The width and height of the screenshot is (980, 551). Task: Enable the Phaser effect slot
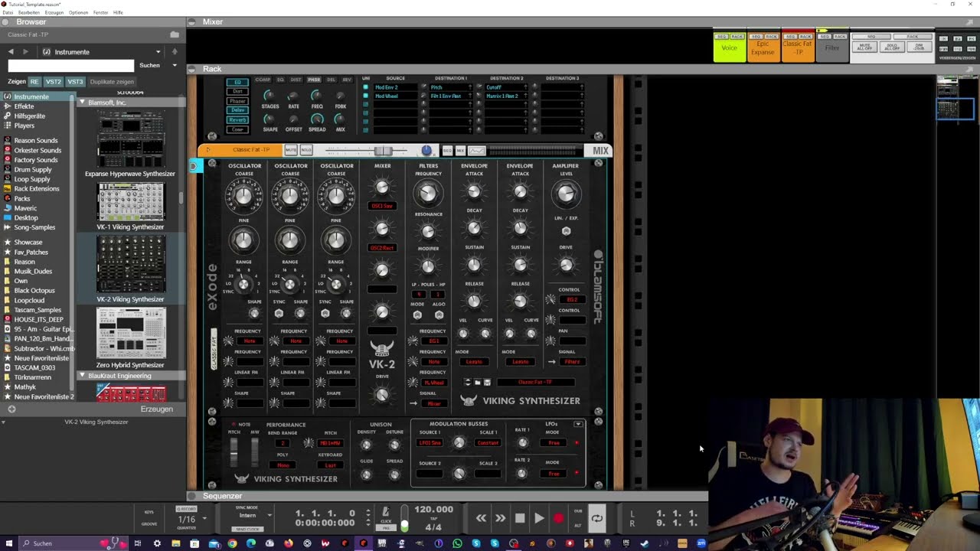click(237, 101)
